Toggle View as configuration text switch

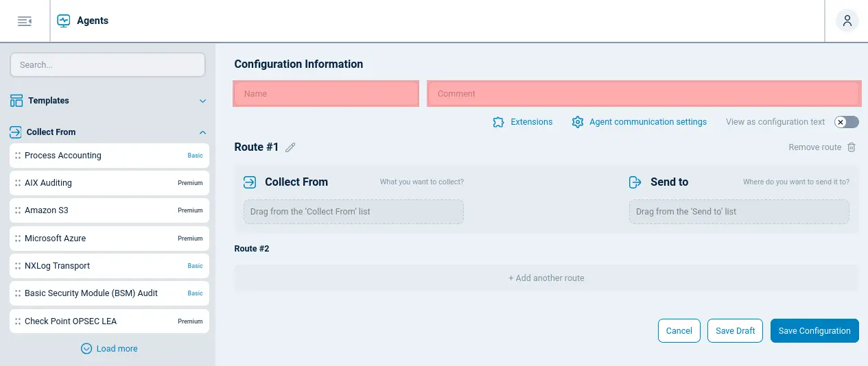(846, 122)
